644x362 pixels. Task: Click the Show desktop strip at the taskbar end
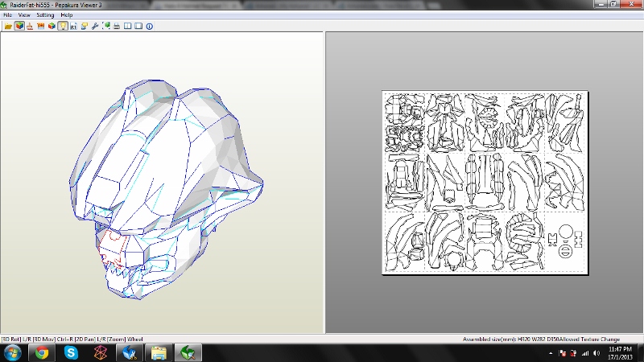(x=641, y=353)
